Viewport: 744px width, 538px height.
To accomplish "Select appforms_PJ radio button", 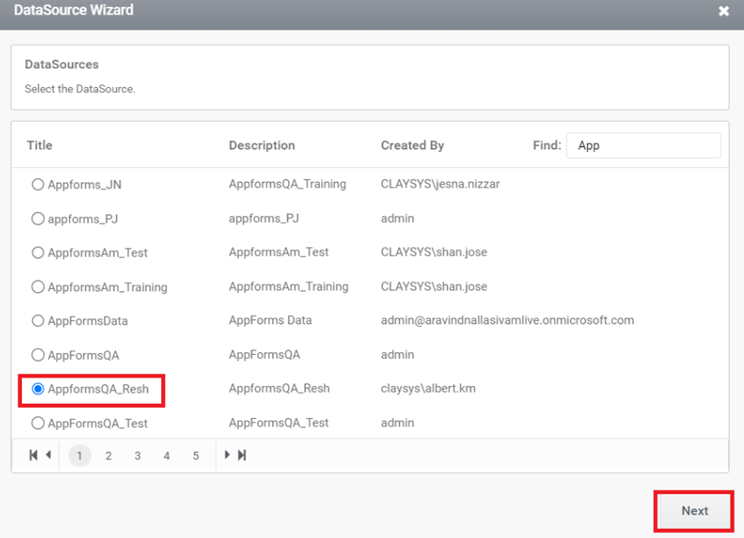I will [37, 219].
